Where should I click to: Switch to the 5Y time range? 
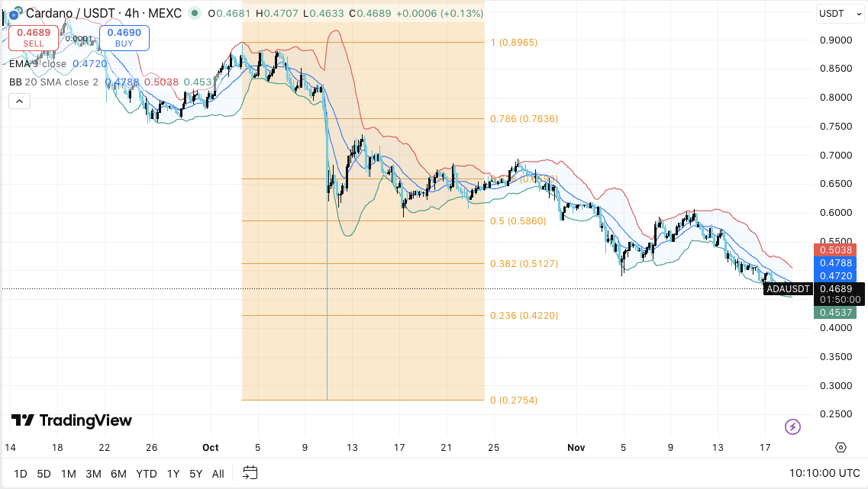click(x=195, y=474)
